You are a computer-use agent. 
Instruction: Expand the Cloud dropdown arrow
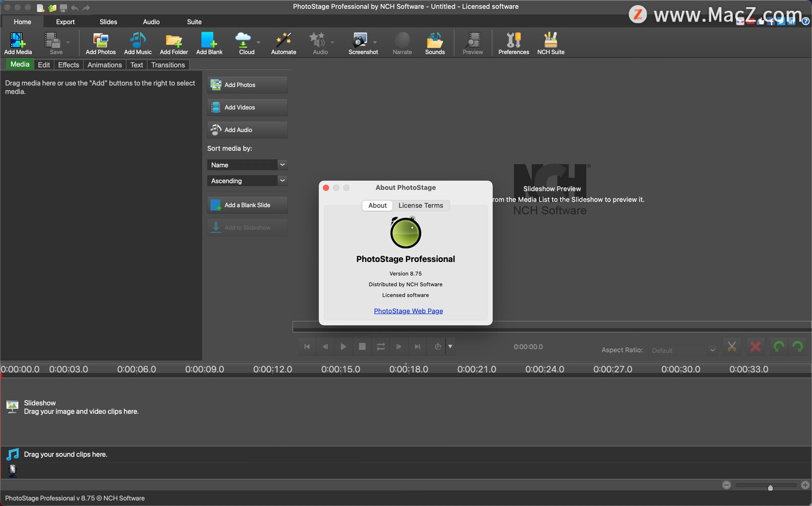pos(258,42)
